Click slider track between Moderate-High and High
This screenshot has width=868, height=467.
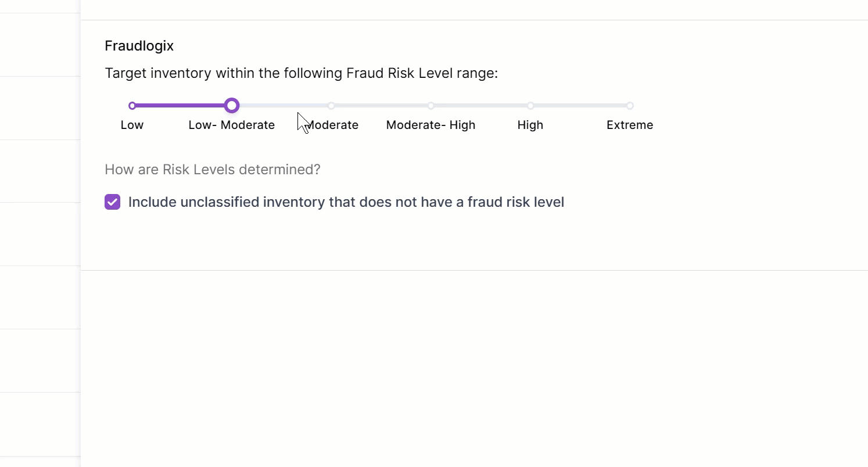pos(481,106)
